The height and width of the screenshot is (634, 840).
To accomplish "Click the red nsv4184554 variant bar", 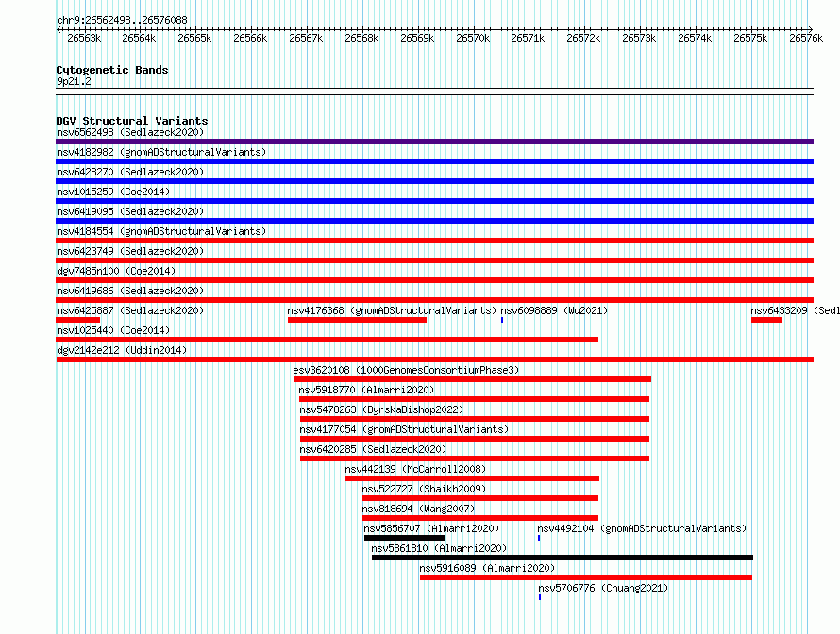I will (434, 241).
